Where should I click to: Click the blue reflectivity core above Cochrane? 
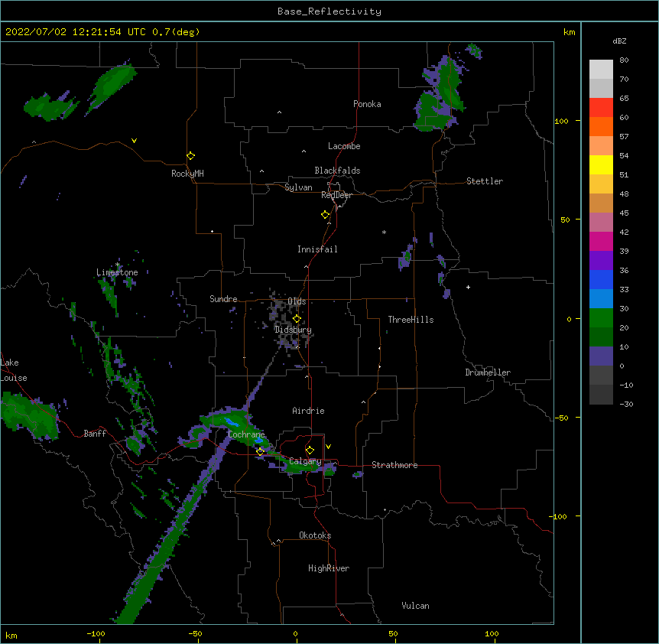231,421
